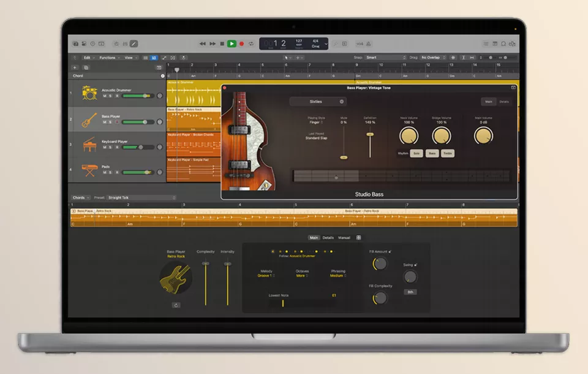Screen dimensions: 588x374
Task: Select the Retro Rock bass style image
Action: 176,278
